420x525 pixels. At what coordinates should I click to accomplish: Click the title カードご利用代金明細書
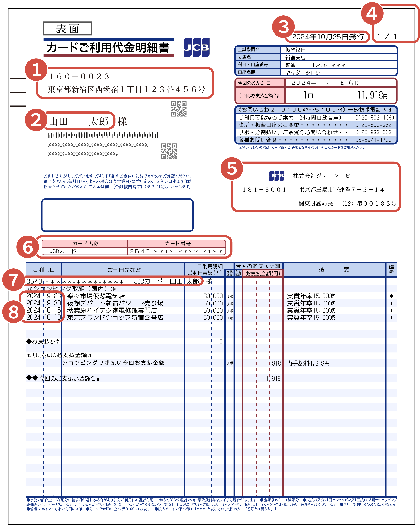[108, 47]
